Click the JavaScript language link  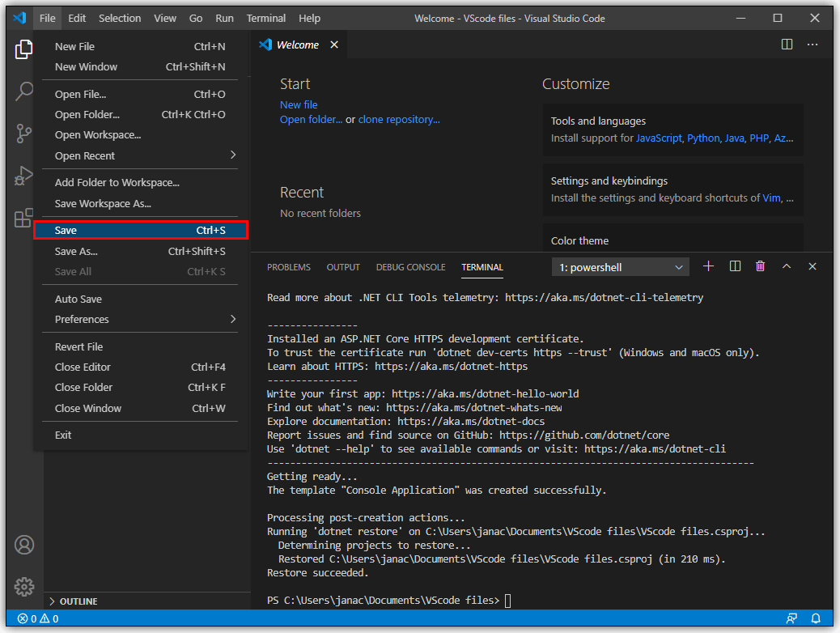(x=659, y=138)
